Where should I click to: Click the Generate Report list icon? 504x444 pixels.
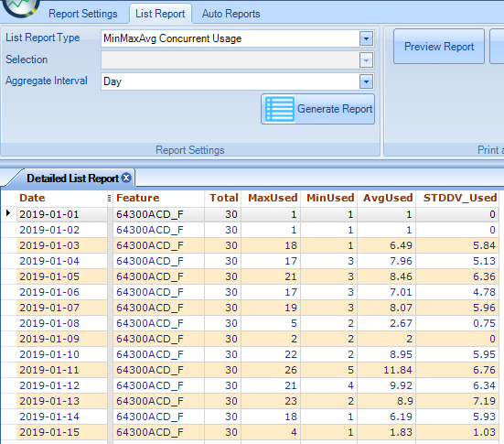coord(280,109)
